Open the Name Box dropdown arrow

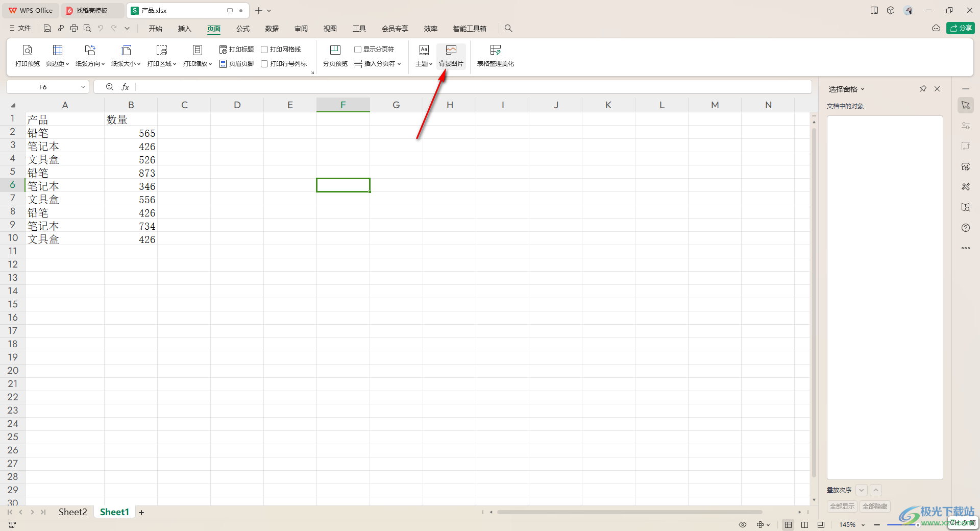83,87
